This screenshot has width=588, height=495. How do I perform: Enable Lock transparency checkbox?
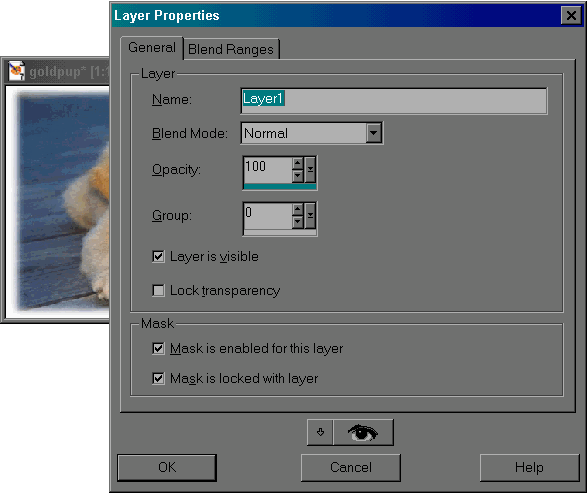point(158,290)
